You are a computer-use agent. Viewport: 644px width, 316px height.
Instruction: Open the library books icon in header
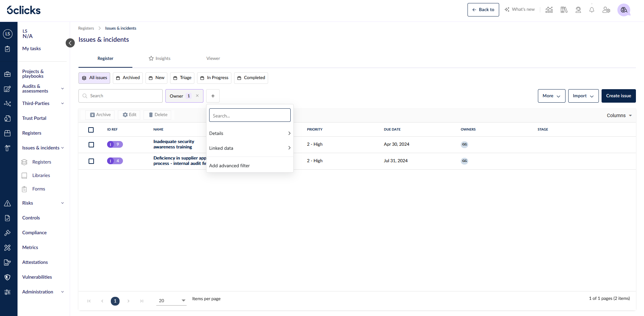(x=564, y=10)
